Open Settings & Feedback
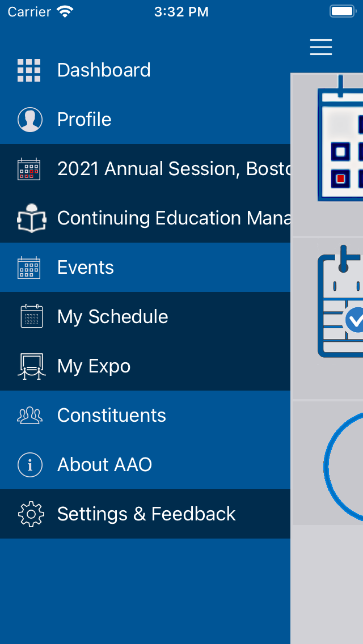 pos(146,514)
